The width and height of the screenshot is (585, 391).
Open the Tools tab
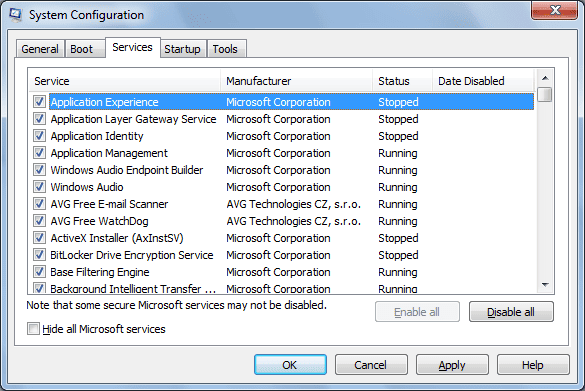[226, 49]
